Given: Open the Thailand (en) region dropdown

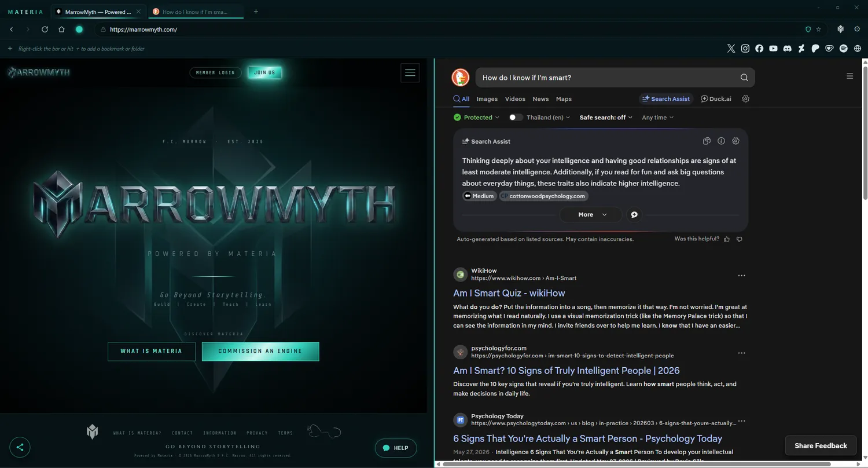Looking at the screenshot, I should tap(548, 117).
